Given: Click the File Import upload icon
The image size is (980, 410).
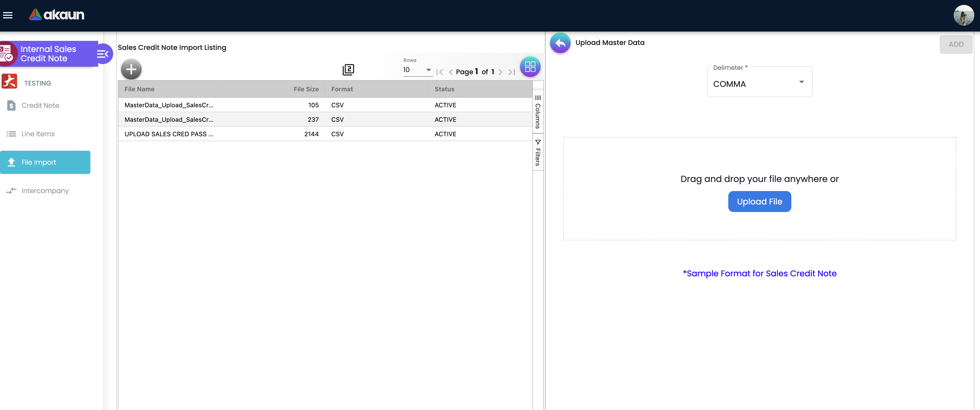Looking at the screenshot, I should (x=11, y=162).
